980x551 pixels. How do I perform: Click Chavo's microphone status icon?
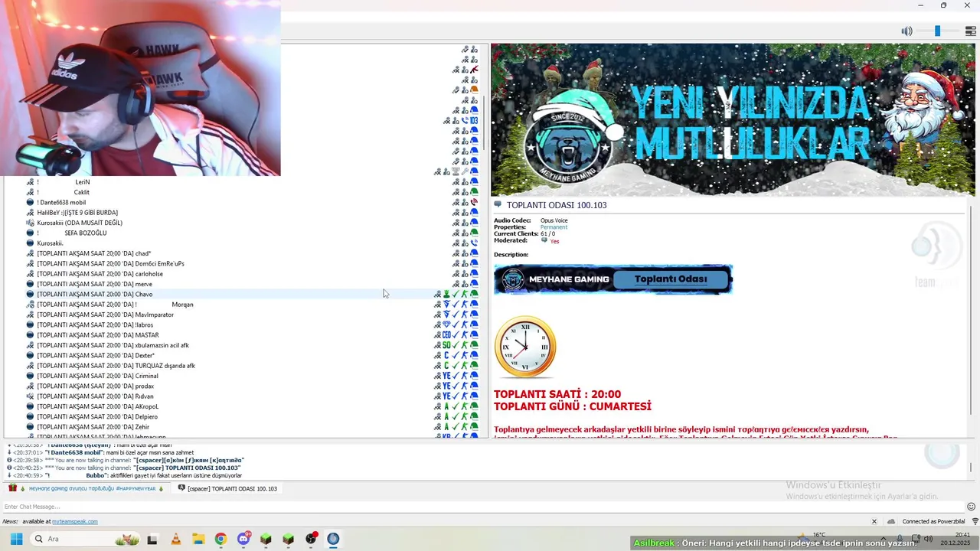(x=437, y=294)
